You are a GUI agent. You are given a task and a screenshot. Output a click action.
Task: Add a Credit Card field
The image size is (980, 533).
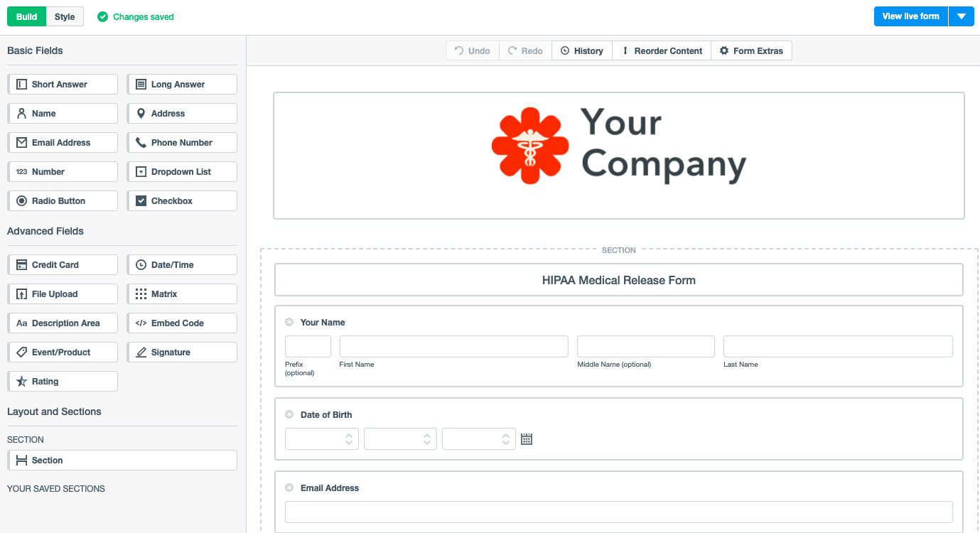click(x=63, y=264)
